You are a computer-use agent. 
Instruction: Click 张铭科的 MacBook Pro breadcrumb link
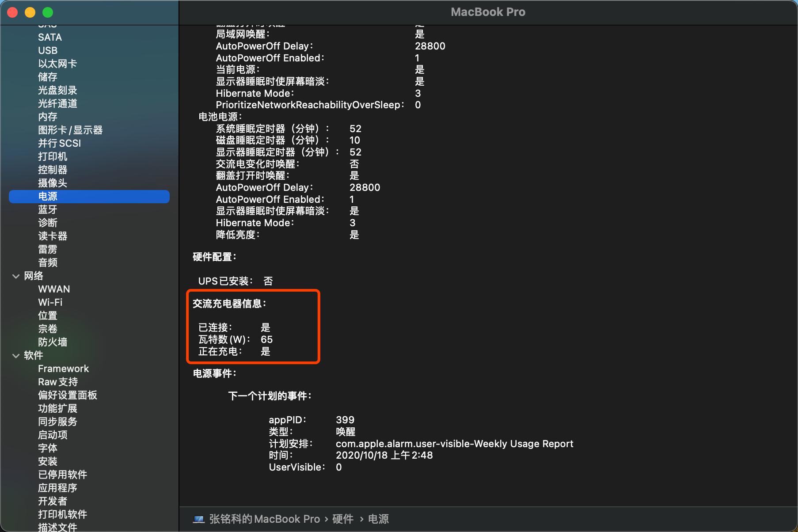(266, 519)
